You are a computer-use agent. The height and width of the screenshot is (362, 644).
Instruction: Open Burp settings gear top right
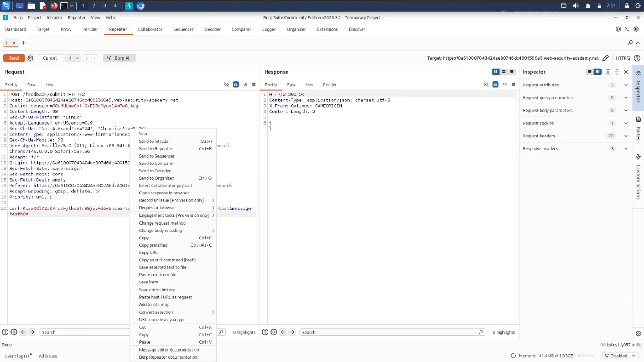(x=636, y=29)
